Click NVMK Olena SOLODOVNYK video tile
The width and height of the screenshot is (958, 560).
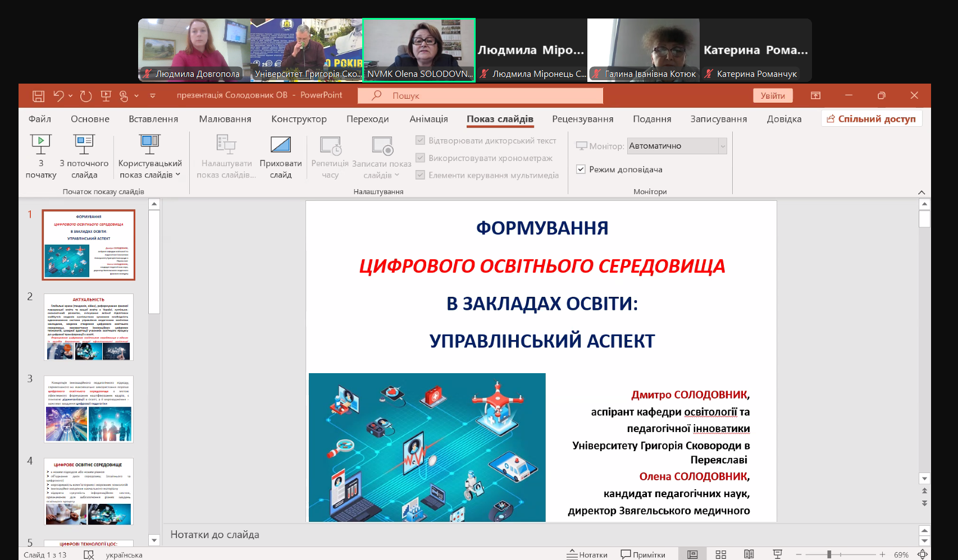click(419, 50)
